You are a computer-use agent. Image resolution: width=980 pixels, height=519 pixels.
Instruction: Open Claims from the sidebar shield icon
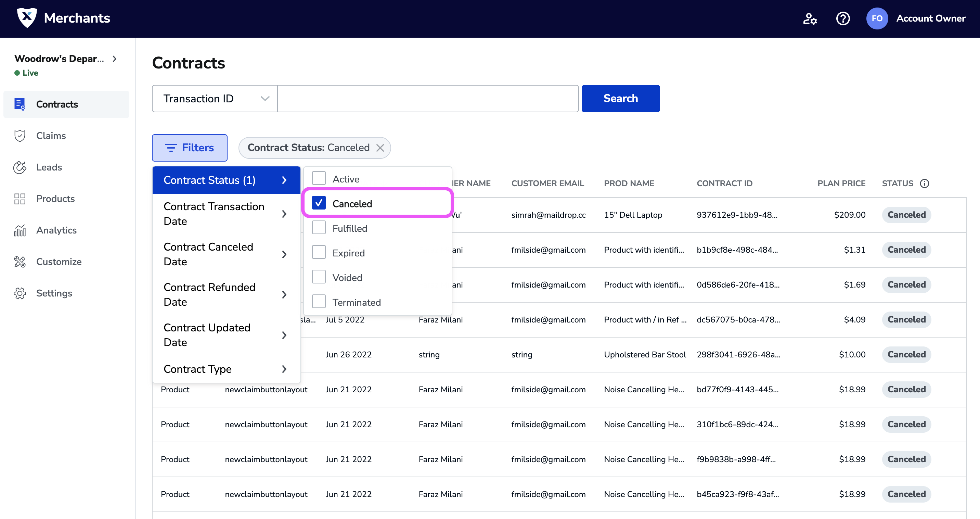coord(20,136)
